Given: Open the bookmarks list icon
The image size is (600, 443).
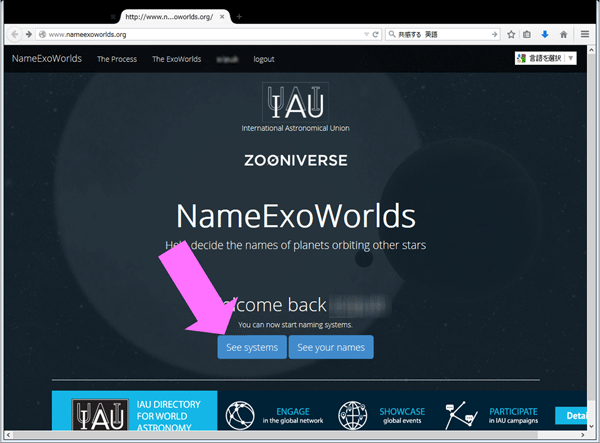Looking at the screenshot, I should [x=527, y=34].
